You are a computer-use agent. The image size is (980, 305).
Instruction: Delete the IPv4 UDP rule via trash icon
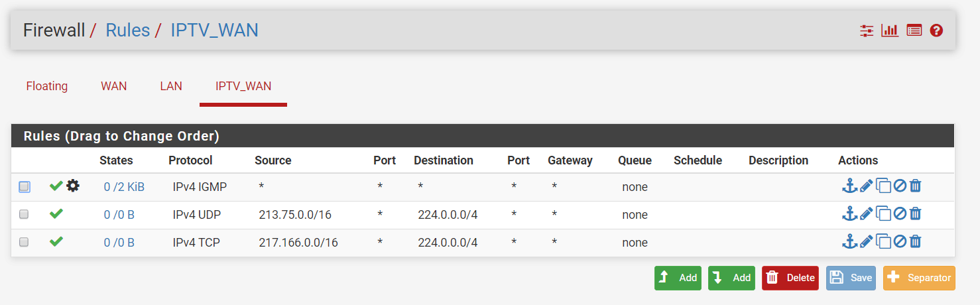coord(915,214)
